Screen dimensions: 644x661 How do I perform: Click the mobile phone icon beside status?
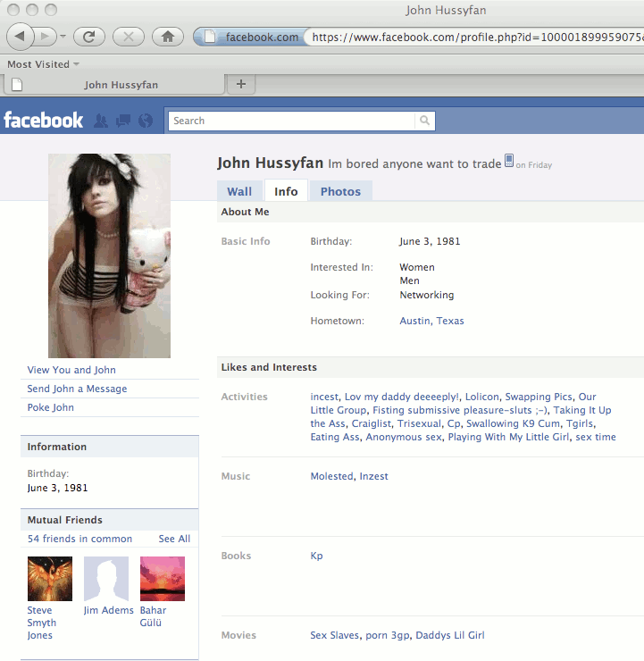coord(509,160)
